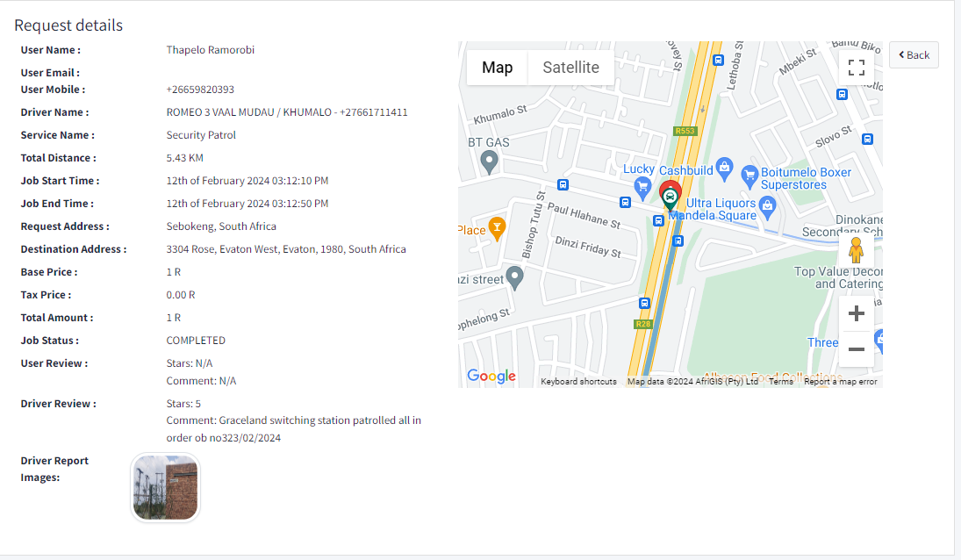Click the Ultra Liquors shop icon
Viewport: 961px width, 560px height.
[x=768, y=207]
